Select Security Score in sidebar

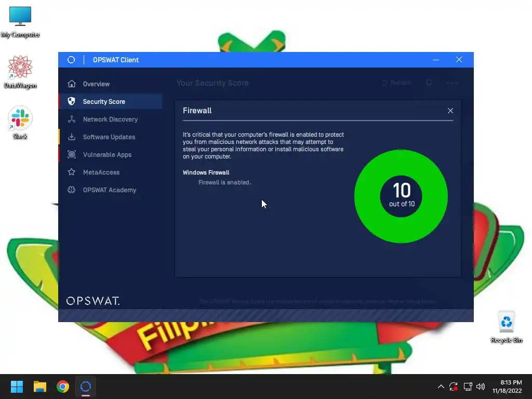(x=110, y=101)
